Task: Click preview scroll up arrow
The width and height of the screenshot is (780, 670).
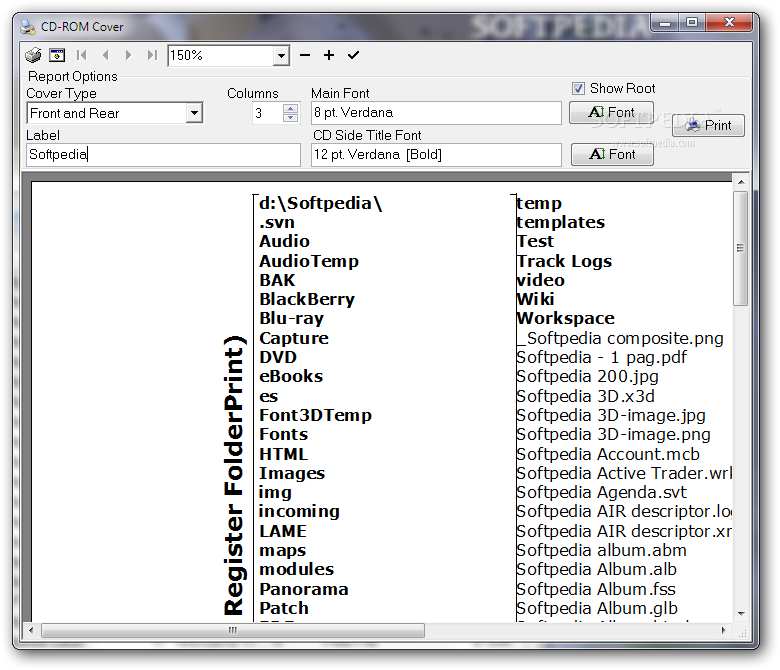Action: 741,182
